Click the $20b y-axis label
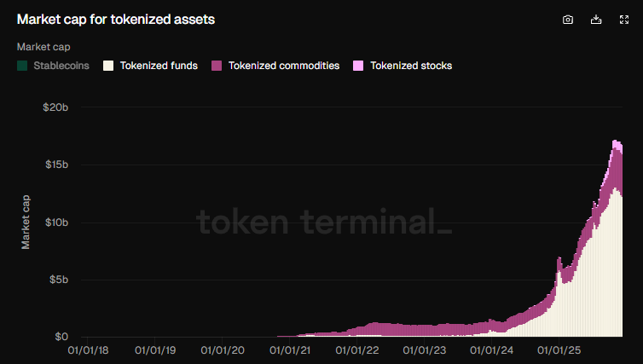643x364 pixels. [x=56, y=107]
